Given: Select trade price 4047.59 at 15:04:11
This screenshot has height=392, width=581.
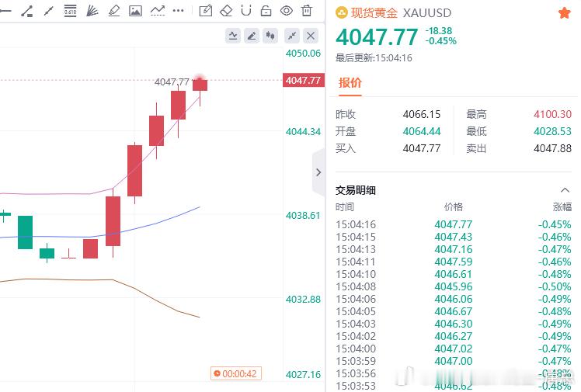Looking at the screenshot, I should click(x=454, y=262).
